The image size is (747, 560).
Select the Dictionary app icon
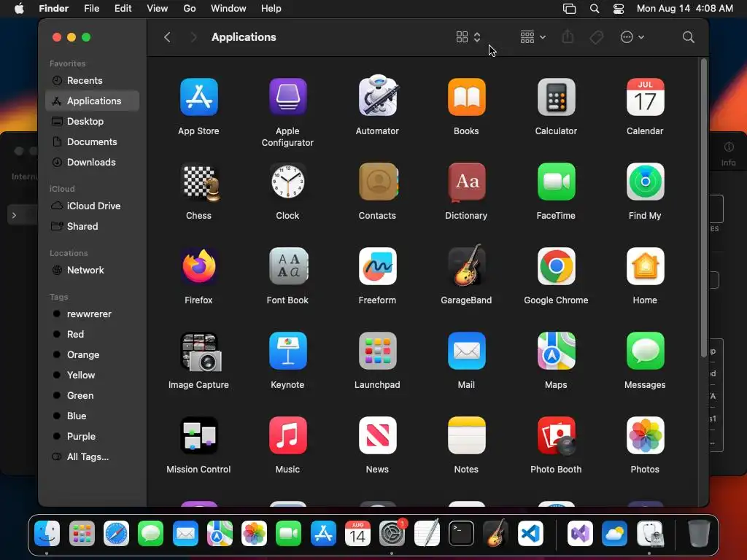(466, 182)
